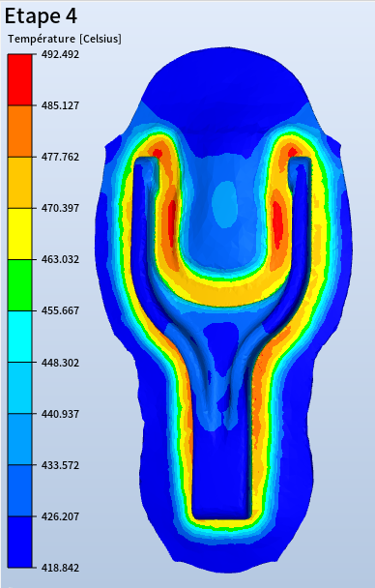The height and width of the screenshot is (588, 375).
Task: Select legend value 485.127
Action: [x=60, y=105]
